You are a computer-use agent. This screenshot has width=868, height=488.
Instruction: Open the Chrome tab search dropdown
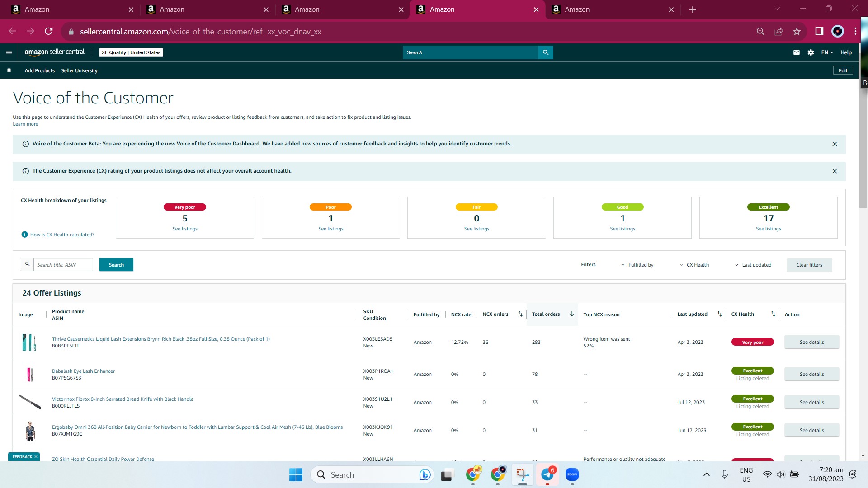point(777,9)
